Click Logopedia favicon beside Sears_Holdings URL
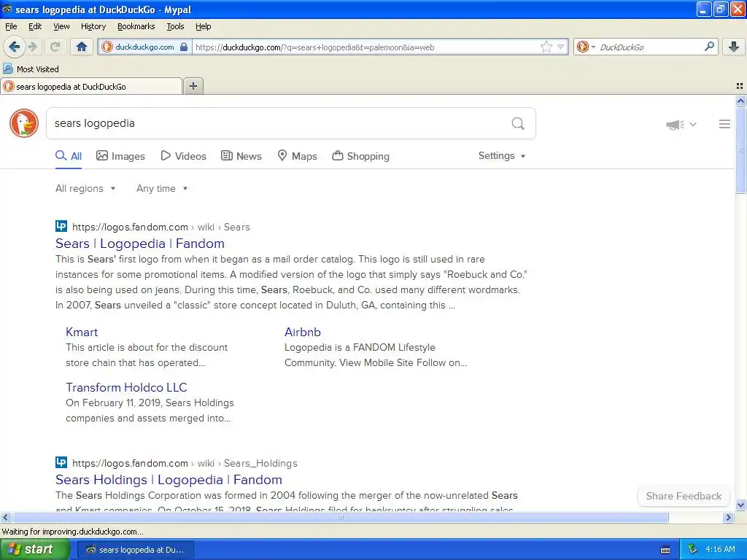Viewport: 747px width, 560px height. point(61,462)
